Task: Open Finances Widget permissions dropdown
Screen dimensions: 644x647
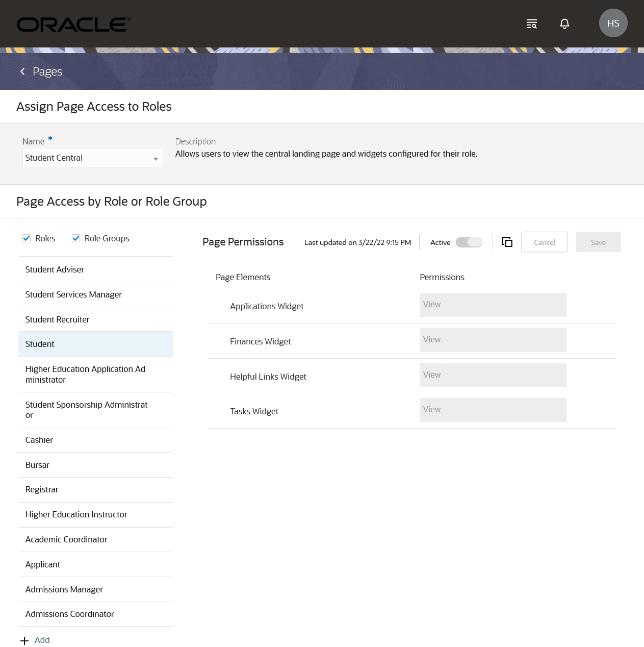Action: [x=493, y=340]
